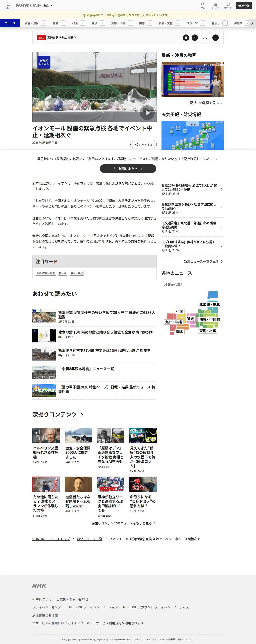Expand the 経済 dropdown arrow
This screenshot has height=644, width=256.
click(x=102, y=23)
